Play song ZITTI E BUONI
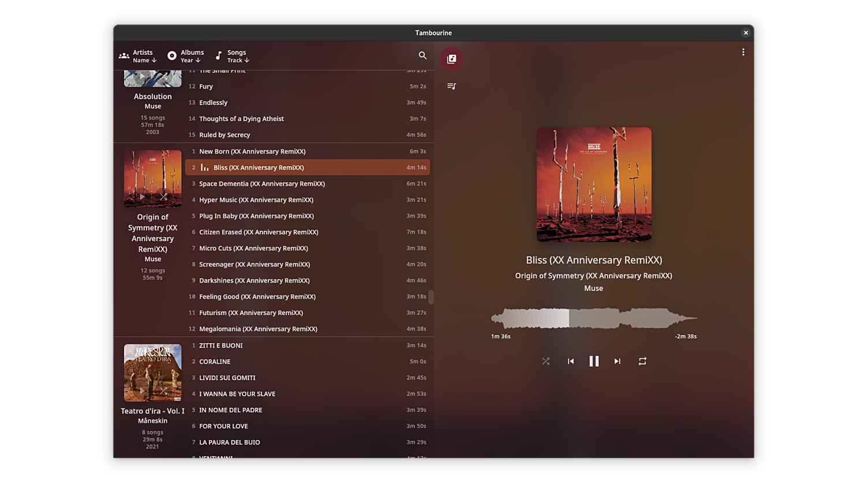The width and height of the screenshot is (868, 488). point(308,346)
